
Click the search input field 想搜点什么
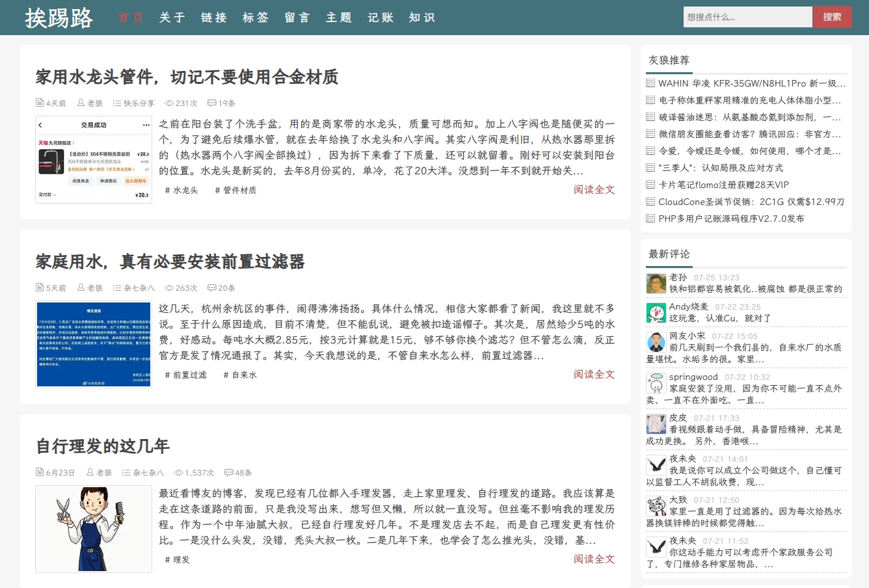[747, 16]
